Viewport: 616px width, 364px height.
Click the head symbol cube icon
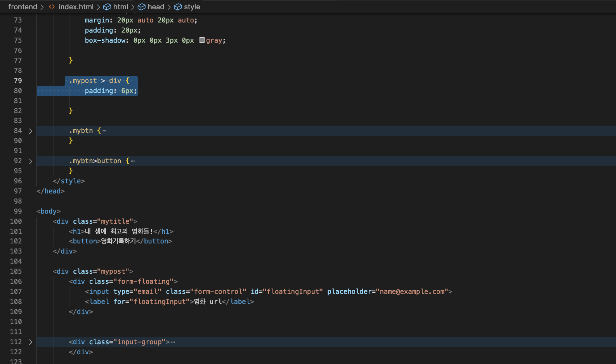(x=142, y=7)
